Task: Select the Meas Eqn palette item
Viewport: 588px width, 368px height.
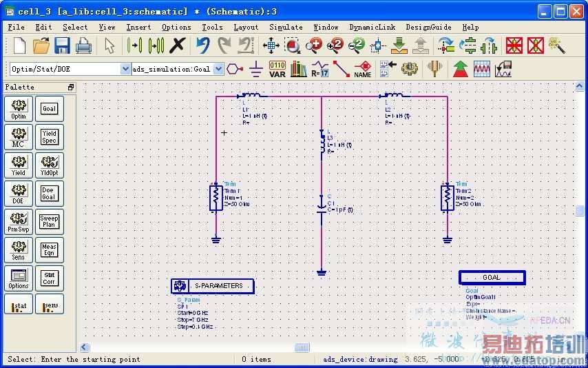Action: (49, 249)
